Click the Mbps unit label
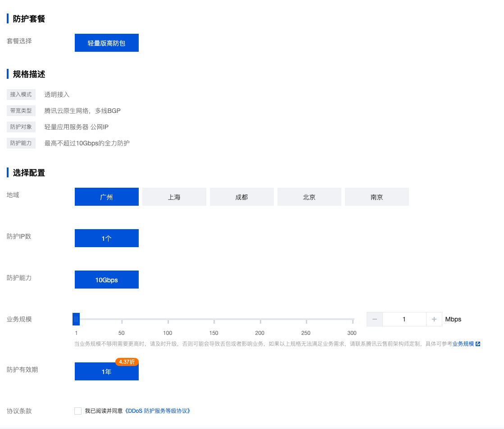 453,319
